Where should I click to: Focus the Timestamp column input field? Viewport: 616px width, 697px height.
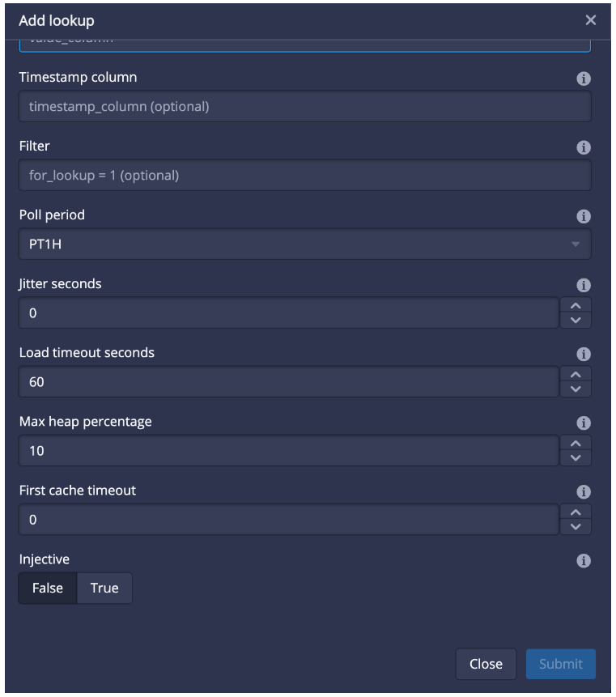point(304,106)
